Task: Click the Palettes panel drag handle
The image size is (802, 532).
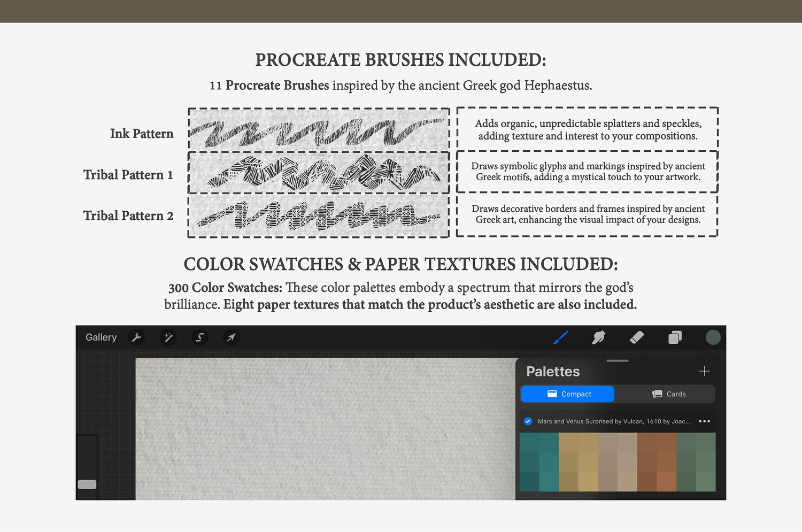Action: 618,361
